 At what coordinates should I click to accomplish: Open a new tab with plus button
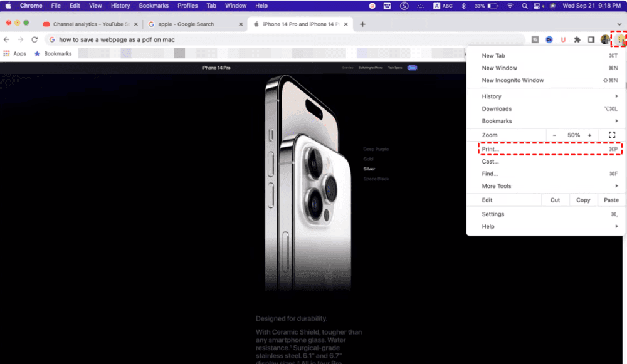tap(362, 24)
